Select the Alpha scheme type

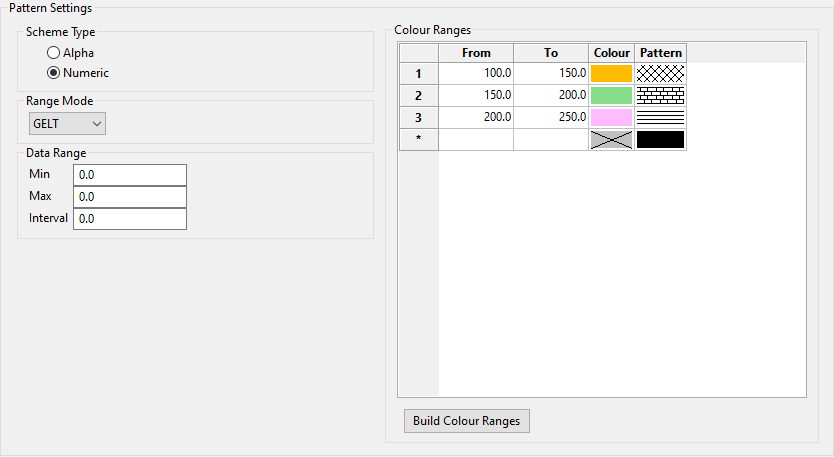(x=53, y=52)
